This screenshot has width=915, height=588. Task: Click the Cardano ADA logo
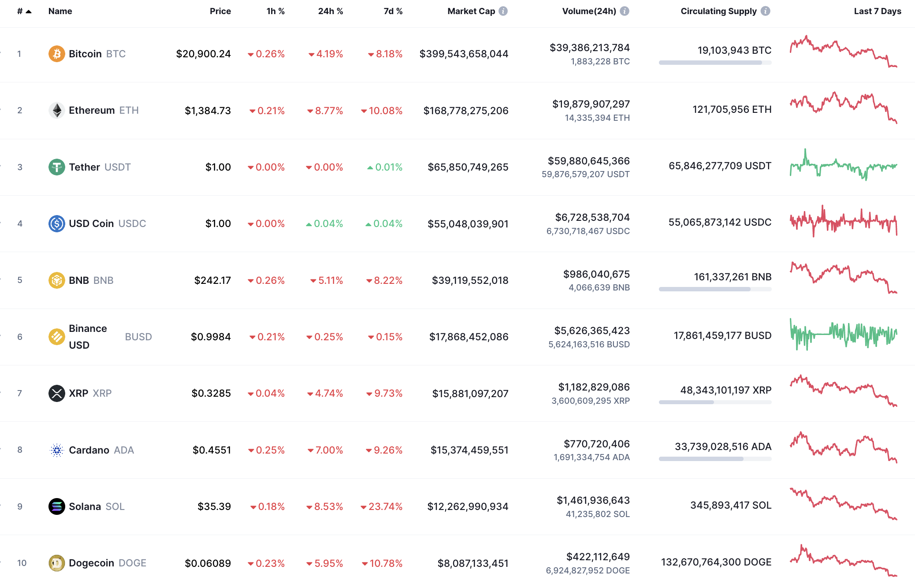click(56, 450)
